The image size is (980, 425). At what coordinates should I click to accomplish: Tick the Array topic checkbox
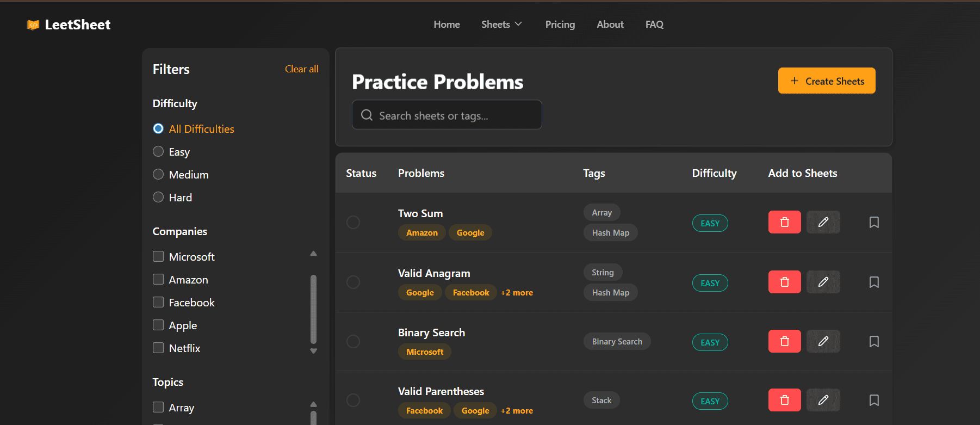pos(158,407)
